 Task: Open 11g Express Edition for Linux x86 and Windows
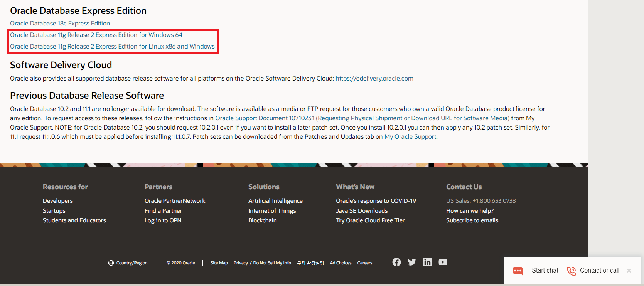tap(112, 46)
